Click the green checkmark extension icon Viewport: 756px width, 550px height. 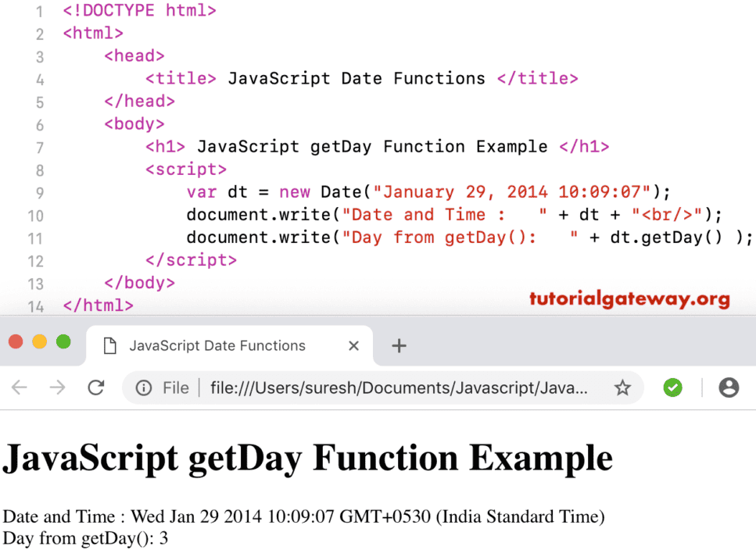click(672, 387)
